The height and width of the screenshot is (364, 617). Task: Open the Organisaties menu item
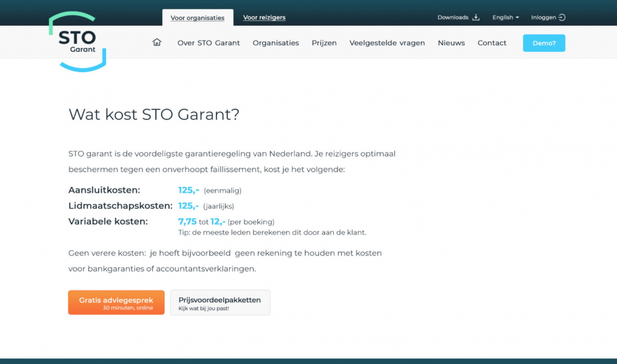pos(276,43)
